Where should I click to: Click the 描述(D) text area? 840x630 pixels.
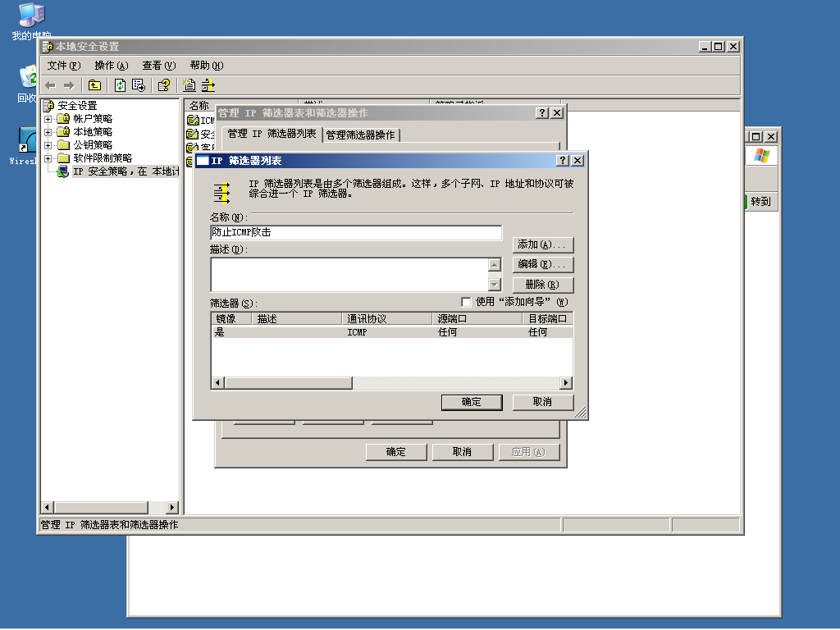click(349, 274)
